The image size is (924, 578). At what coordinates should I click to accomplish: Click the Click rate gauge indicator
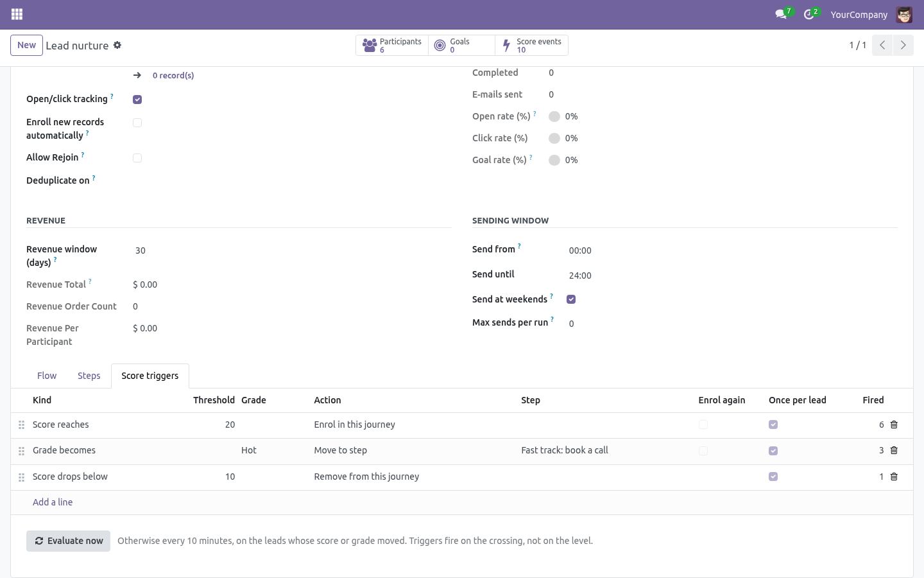[554, 138]
